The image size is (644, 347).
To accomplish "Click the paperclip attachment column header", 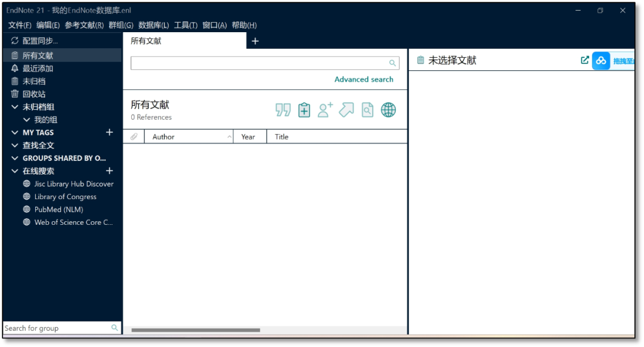I will (134, 137).
